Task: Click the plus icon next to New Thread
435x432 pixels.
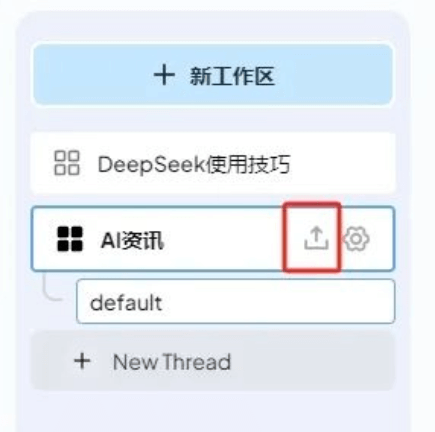Action: 82,361
